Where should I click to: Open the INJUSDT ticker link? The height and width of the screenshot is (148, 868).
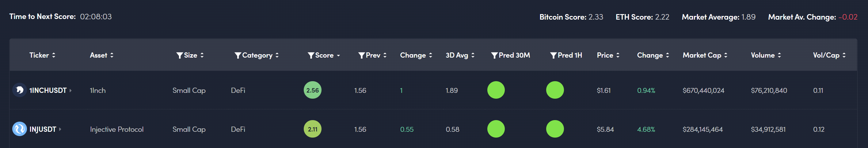click(43, 129)
